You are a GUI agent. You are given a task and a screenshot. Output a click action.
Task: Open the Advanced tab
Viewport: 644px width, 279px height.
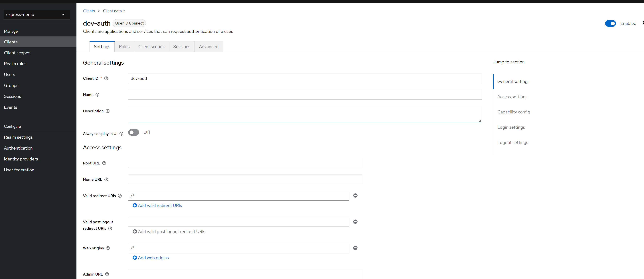pos(208,46)
